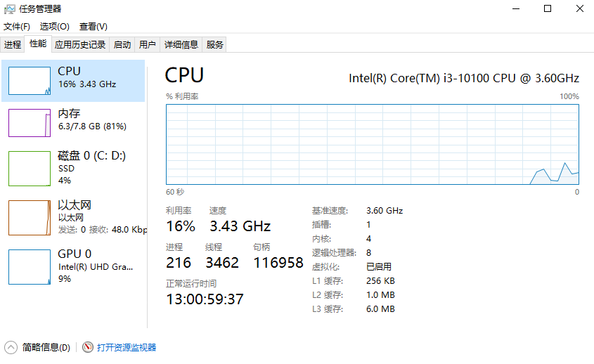Viewport: 594px width, 364px height.
Task: Open the 查看(V) menu
Action: 93,27
